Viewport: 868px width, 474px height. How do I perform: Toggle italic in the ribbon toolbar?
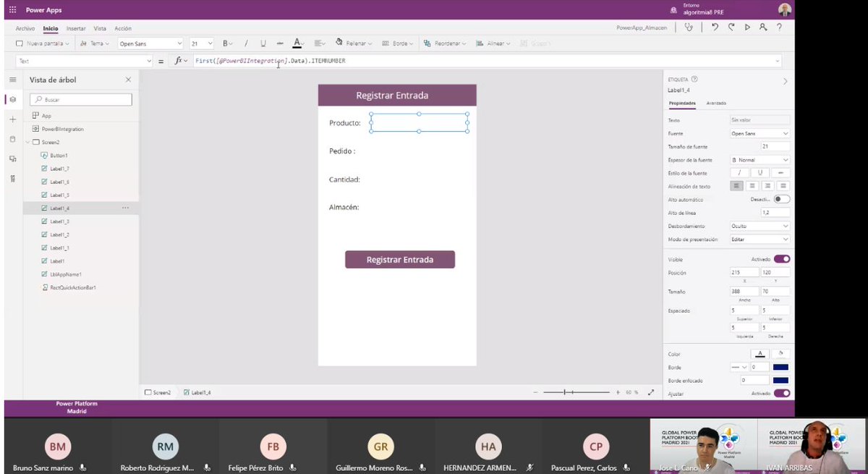tap(246, 43)
